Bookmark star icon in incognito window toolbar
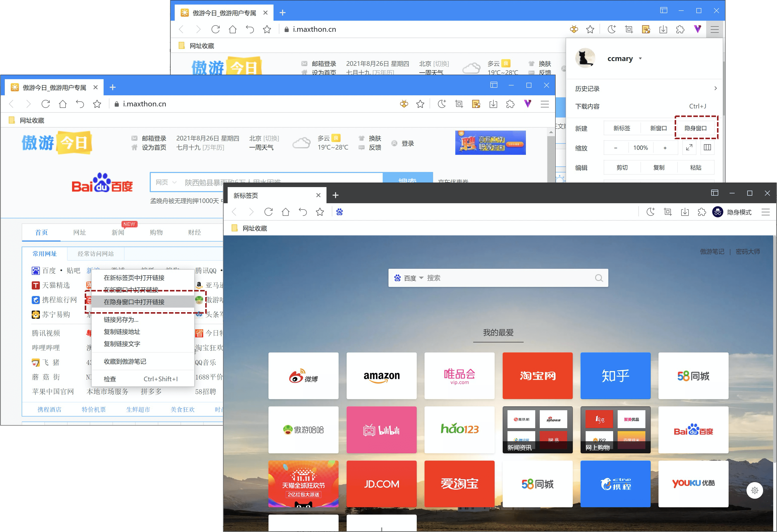777x532 pixels. click(320, 212)
